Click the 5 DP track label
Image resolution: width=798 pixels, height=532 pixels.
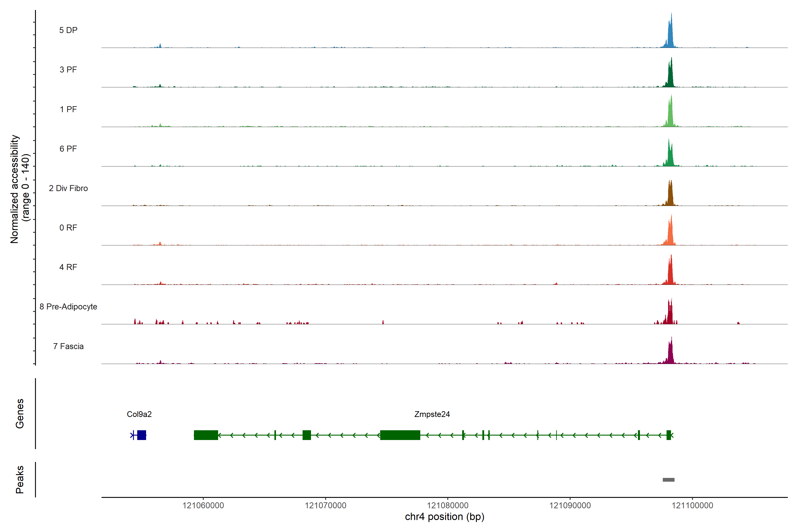coord(68,30)
